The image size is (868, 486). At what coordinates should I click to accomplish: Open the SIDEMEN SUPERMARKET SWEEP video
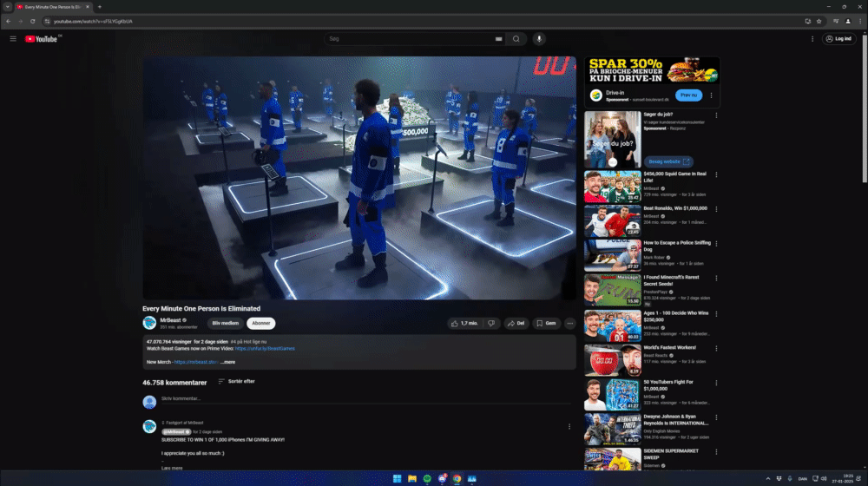612,459
